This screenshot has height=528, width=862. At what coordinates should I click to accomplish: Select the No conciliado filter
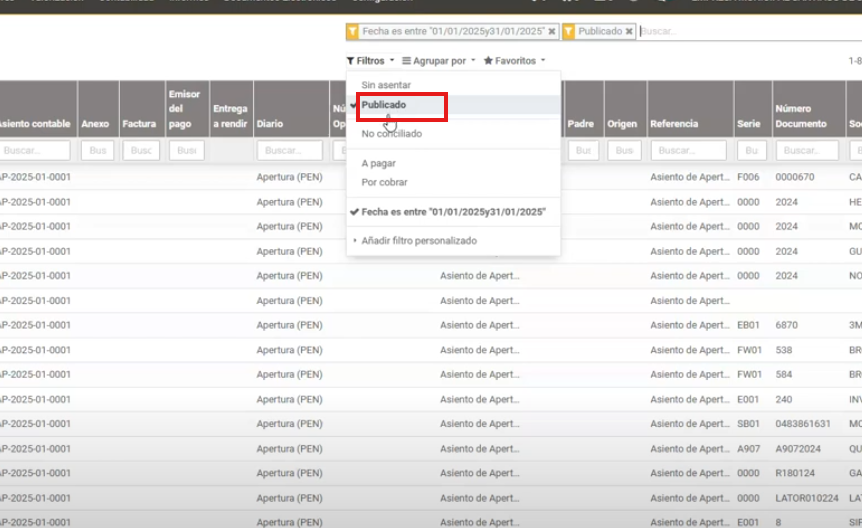391,134
